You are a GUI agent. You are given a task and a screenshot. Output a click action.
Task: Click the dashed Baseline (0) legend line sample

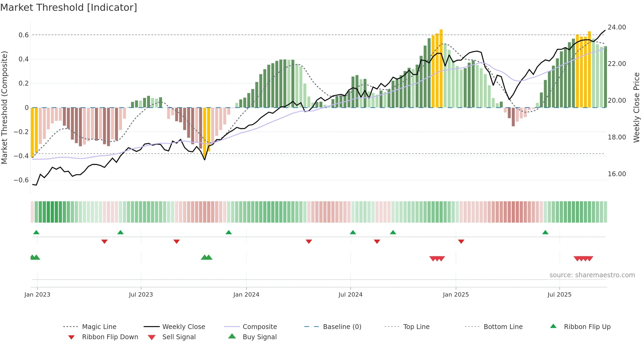tap(312, 327)
